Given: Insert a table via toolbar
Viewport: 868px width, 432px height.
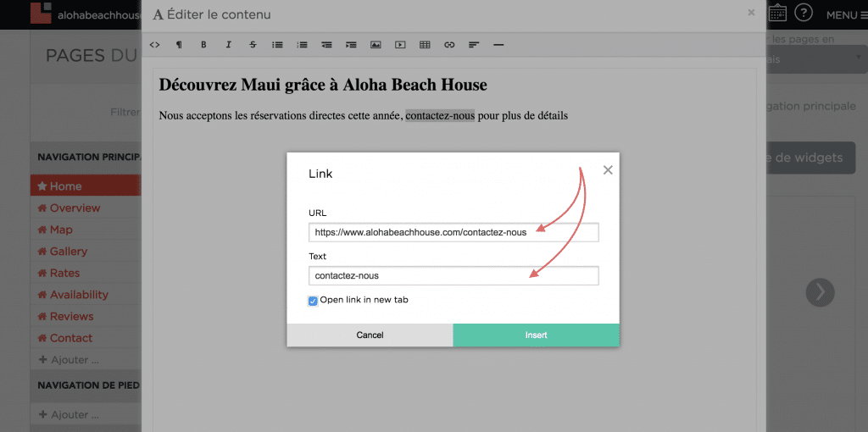Looking at the screenshot, I should [425, 45].
